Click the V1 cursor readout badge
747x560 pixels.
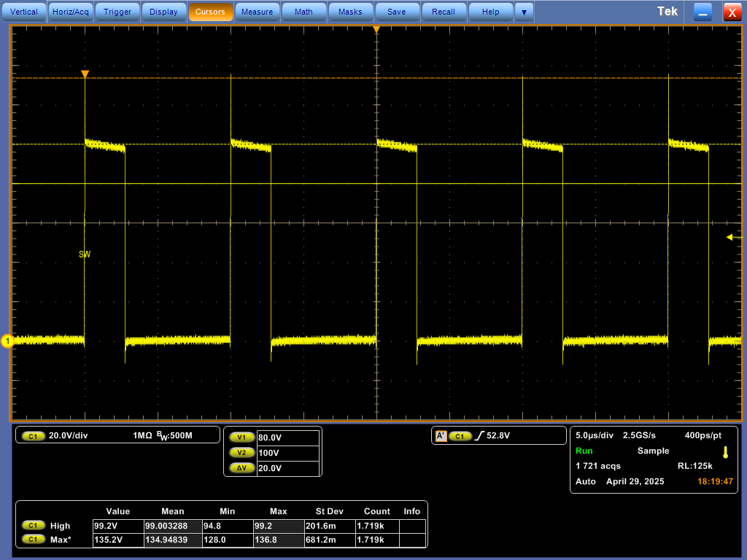click(242, 437)
